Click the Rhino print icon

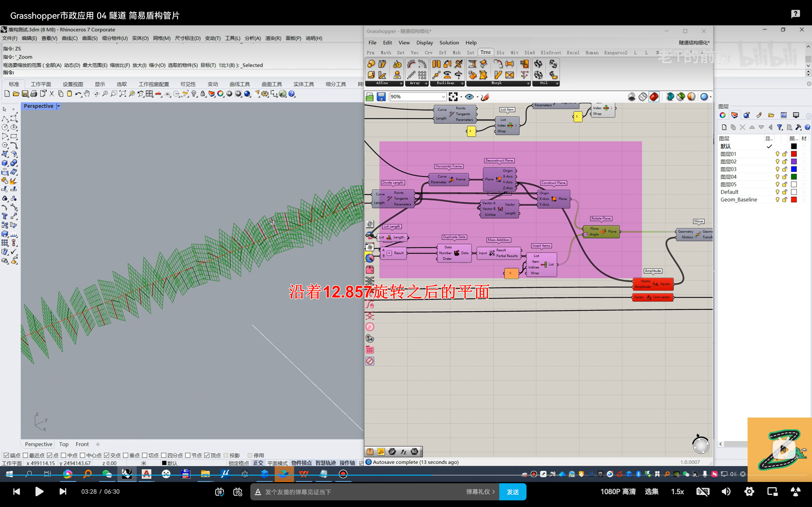click(x=34, y=94)
